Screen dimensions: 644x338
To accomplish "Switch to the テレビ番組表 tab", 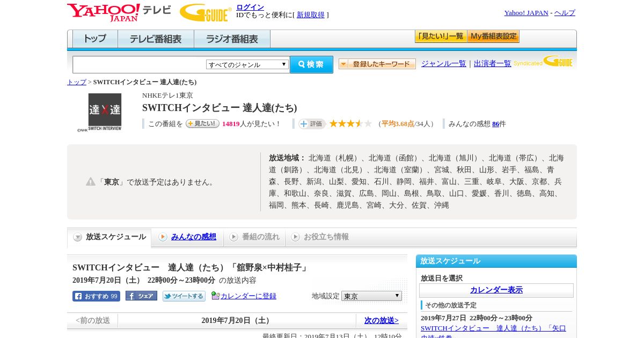I will [x=156, y=39].
